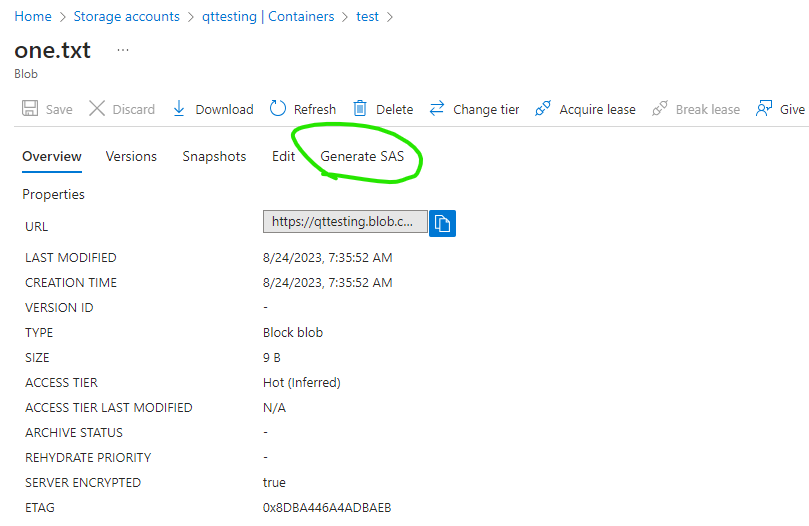Image resolution: width=809 pixels, height=526 pixels.
Task: Click the Download arrow icon
Action: tap(179, 108)
